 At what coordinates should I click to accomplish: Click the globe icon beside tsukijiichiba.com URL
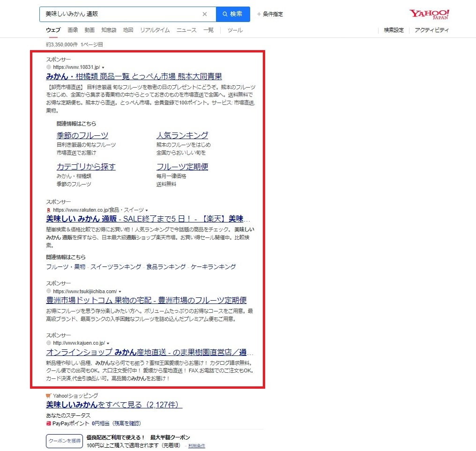(49, 291)
